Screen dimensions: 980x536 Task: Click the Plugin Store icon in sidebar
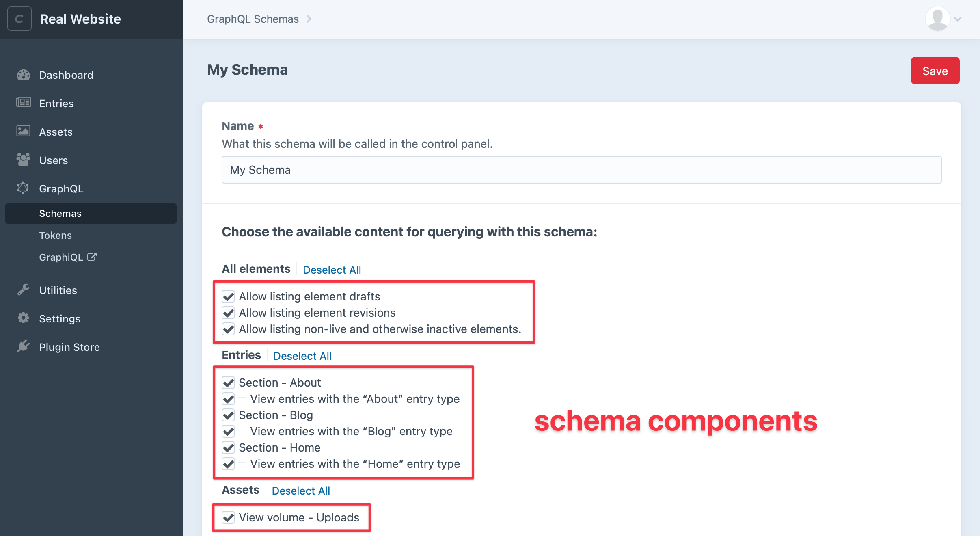click(x=23, y=346)
